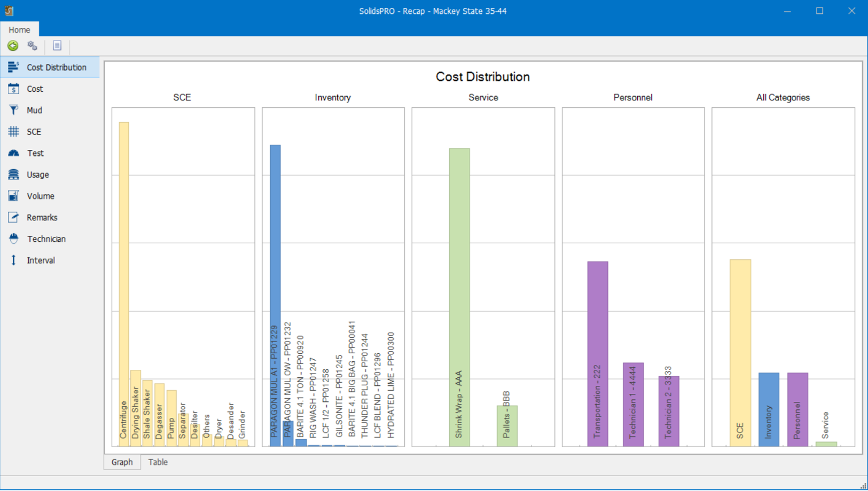Click the green back arrow icon
868x491 pixels.
13,46
